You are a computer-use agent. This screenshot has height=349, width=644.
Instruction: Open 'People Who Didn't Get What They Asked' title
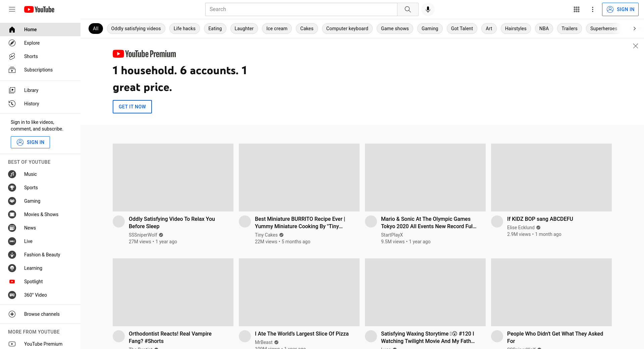tap(555, 337)
